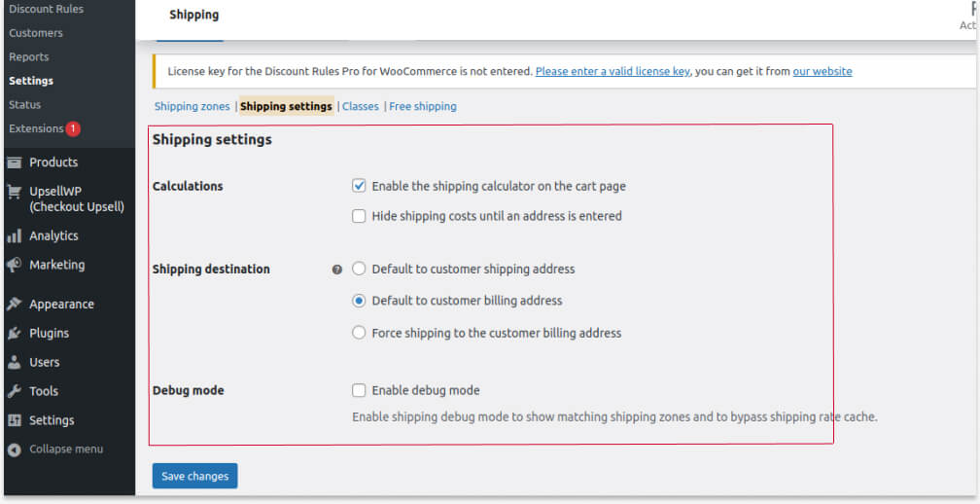Click the Analytics bar chart icon
Viewport: 980px width, 504px height.
[15, 236]
